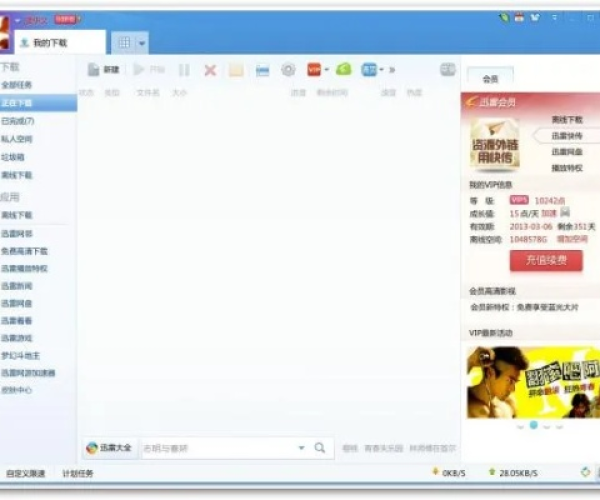Click the 迅雷外挂用快传 promo image
Image resolution: width=600 pixels, height=500 pixels.
pos(495,144)
